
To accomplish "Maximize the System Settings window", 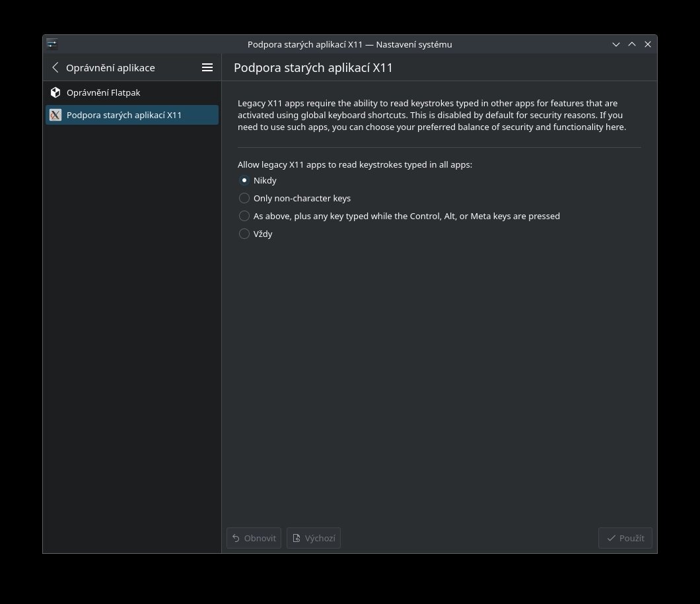I will [x=632, y=44].
